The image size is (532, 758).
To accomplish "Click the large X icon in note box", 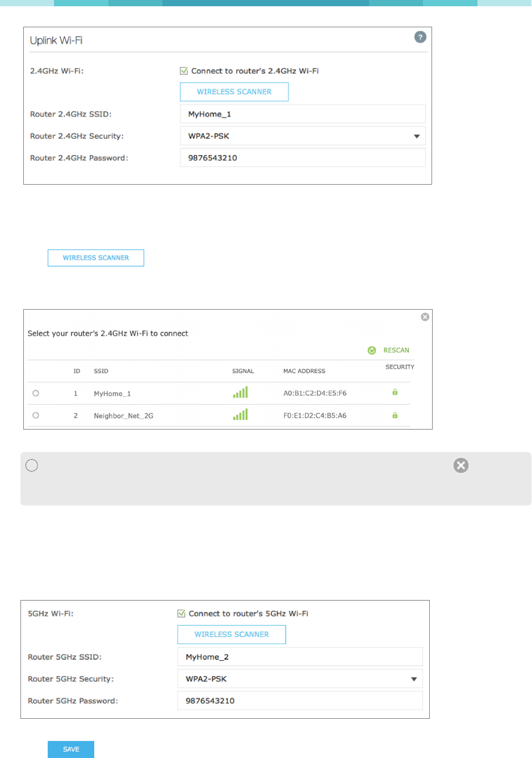I will pyautogui.click(x=461, y=465).
